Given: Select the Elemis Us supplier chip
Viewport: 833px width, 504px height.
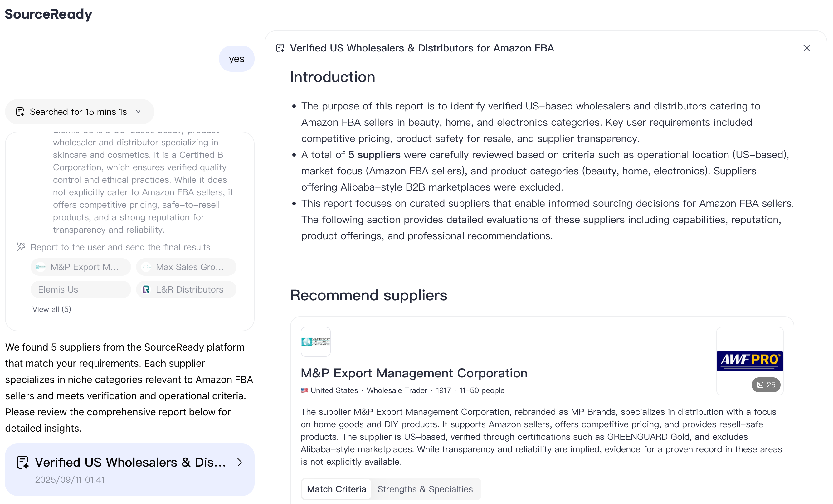Looking at the screenshot, I should pos(81,289).
